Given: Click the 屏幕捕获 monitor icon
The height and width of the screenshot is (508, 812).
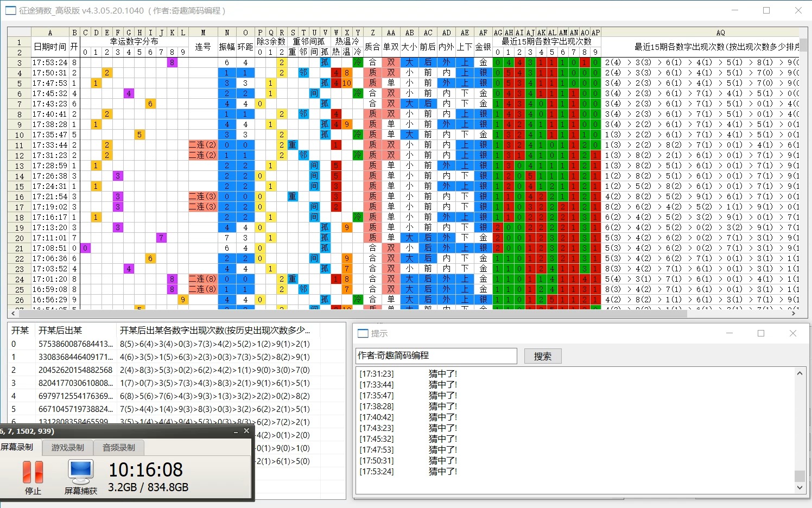Looking at the screenshot, I should [x=81, y=472].
